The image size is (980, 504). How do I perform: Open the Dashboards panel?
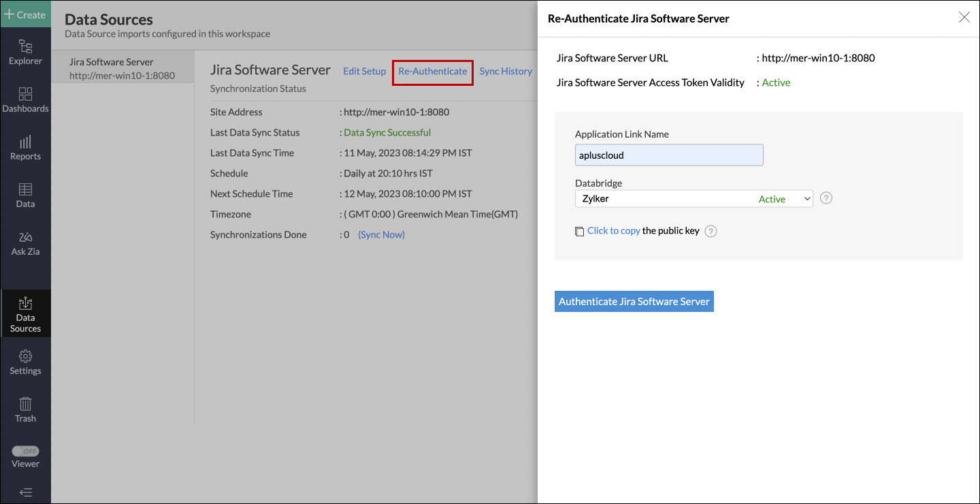coord(25,100)
